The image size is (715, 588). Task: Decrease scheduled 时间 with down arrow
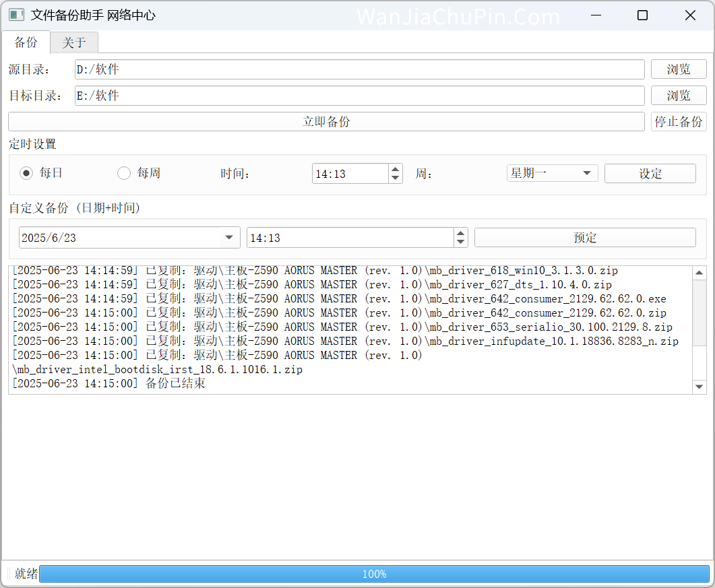[396, 178]
